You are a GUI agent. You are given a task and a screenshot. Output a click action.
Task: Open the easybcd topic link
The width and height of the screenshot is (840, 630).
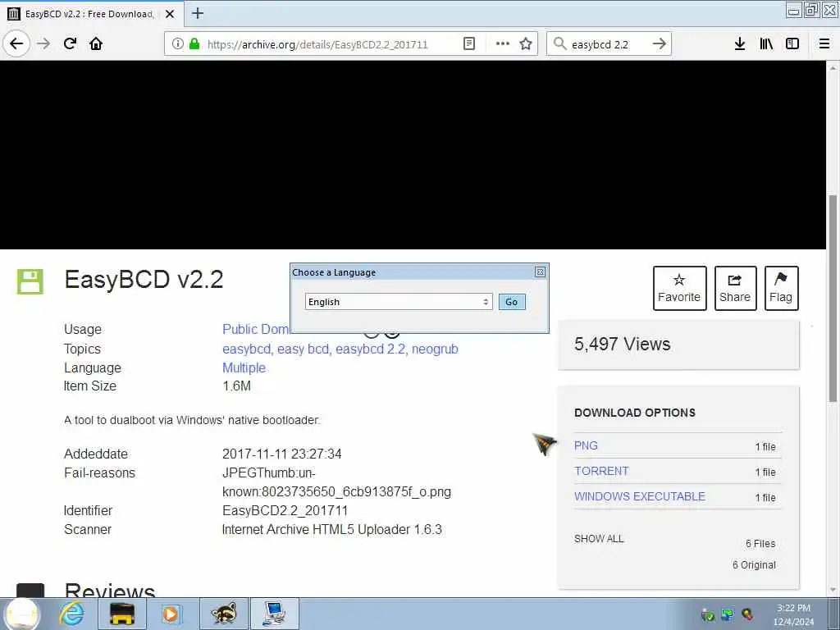click(x=246, y=349)
